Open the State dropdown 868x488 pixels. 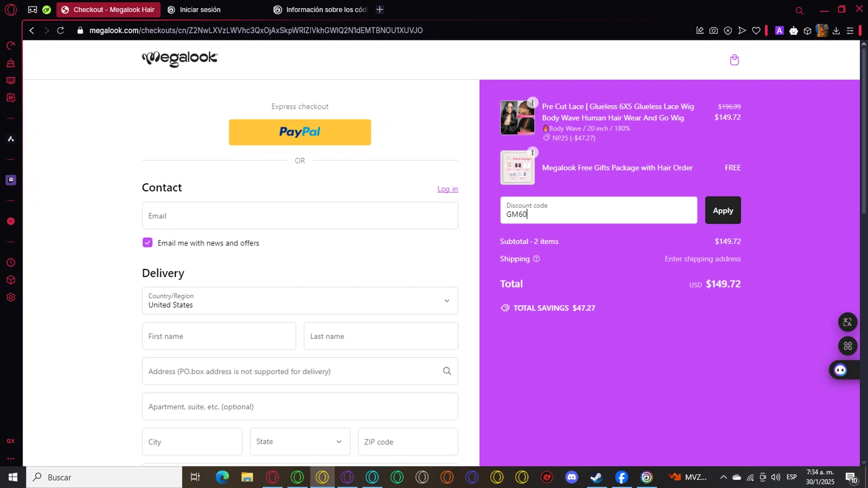pos(300,442)
